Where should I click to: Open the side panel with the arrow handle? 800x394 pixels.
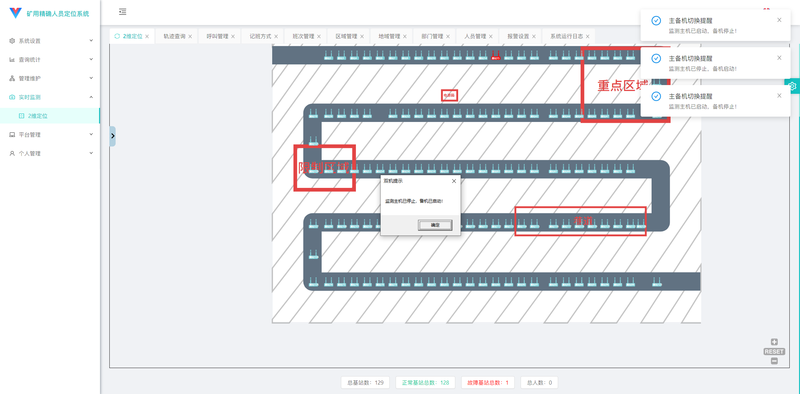click(x=113, y=136)
